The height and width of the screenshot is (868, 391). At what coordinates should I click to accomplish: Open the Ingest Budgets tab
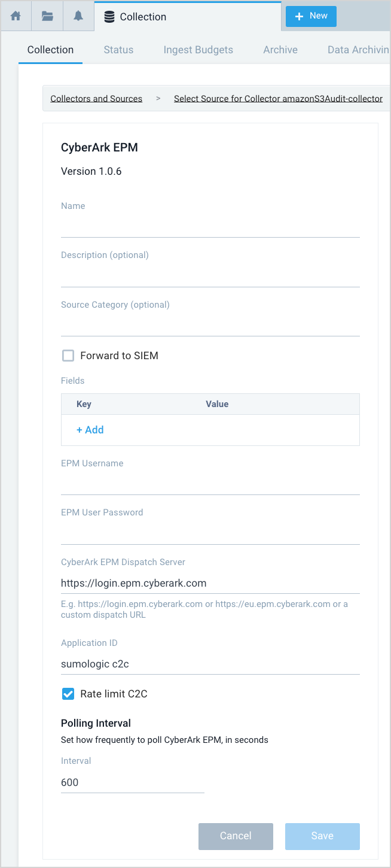pyautogui.click(x=198, y=50)
